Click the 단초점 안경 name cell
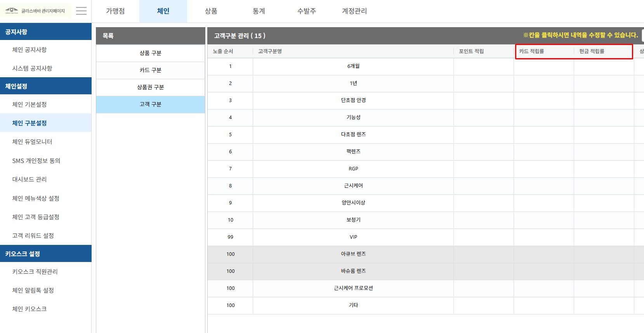The width and height of the screenshot is (644, 333). click(x=353, y=101)
